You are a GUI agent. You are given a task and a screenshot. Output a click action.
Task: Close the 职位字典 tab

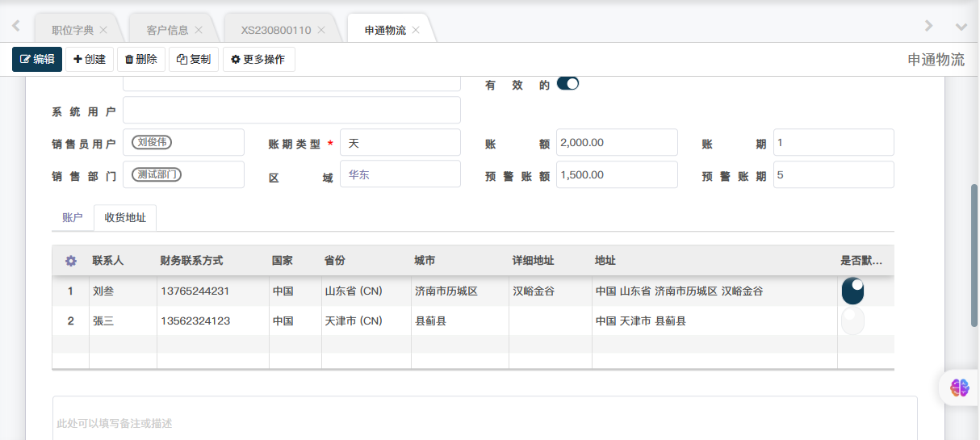103,30
